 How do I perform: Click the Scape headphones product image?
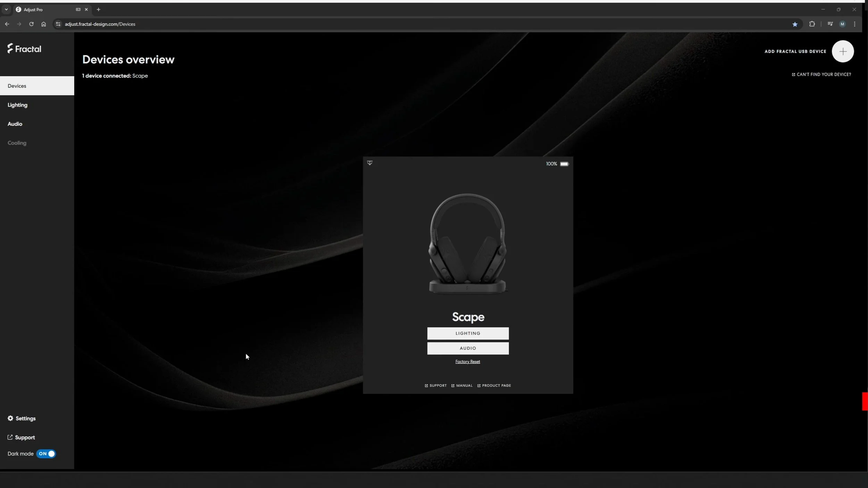point(468,244)
